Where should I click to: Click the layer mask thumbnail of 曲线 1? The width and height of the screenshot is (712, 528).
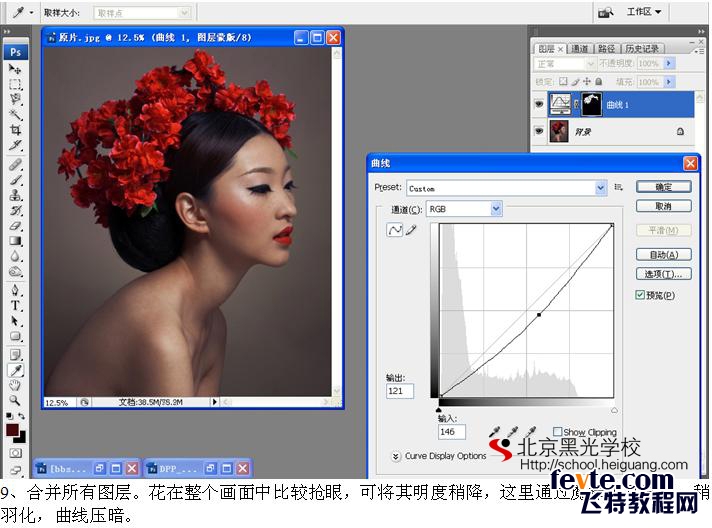coord(592,104)
